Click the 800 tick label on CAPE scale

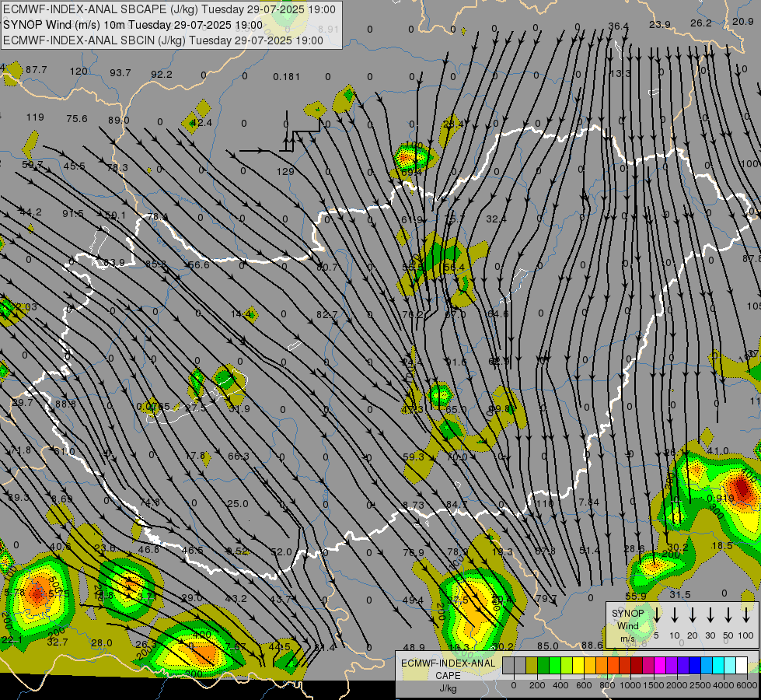point(607,685)
